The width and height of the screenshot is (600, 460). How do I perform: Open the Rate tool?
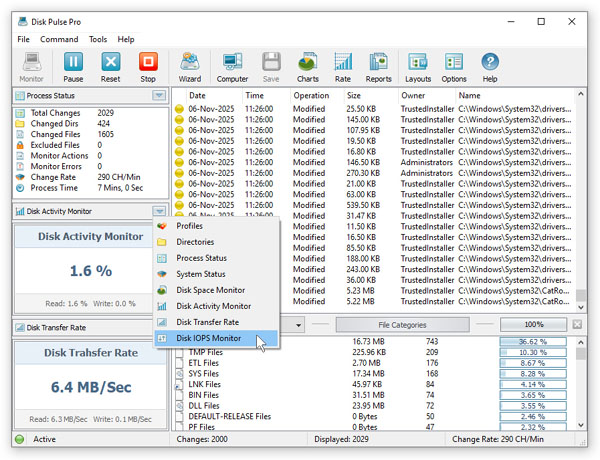coord(343,67)
